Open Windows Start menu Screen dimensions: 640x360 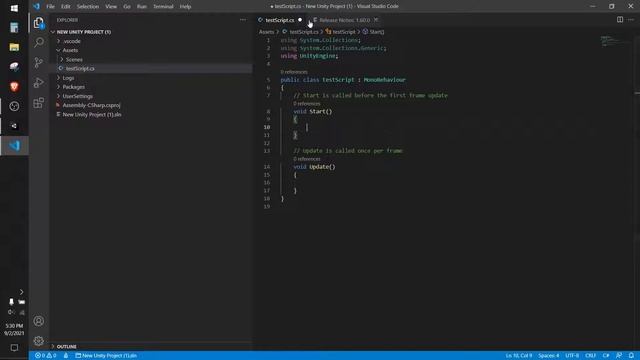point(14,8)
